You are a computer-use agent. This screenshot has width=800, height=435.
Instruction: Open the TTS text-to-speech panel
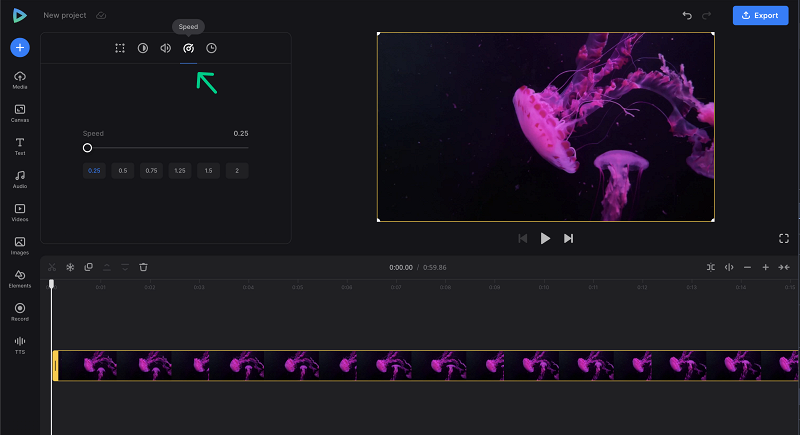[x=20, y=345]
